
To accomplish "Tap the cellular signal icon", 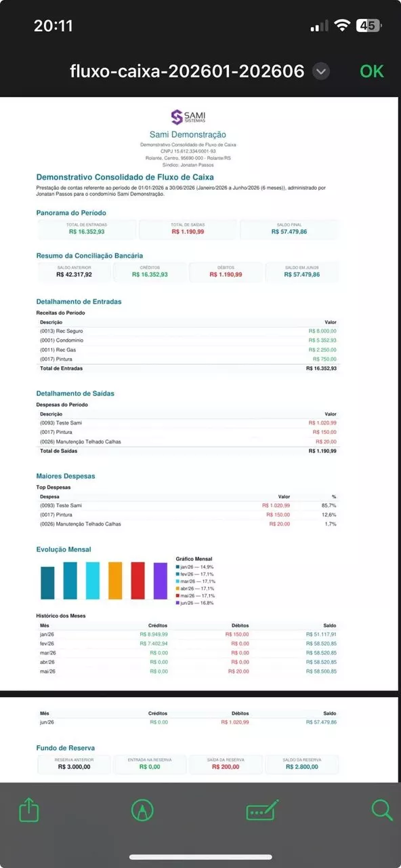I will click(x=320, y=26).
